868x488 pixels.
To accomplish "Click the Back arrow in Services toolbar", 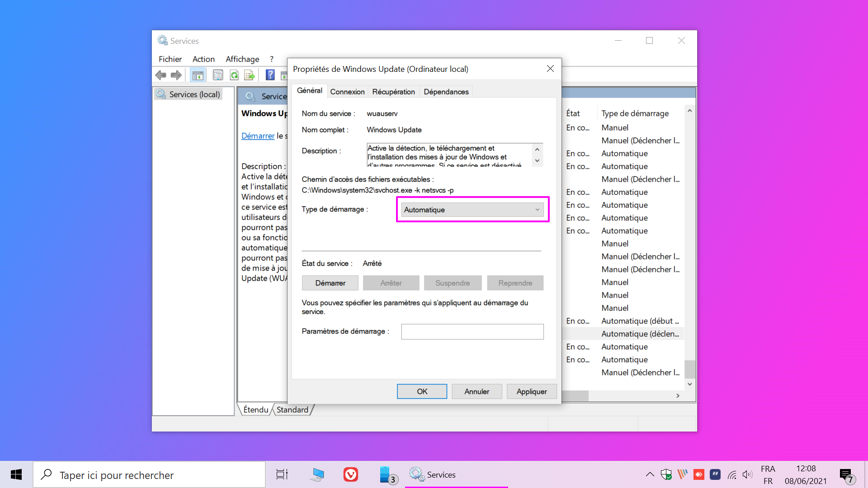I will (160, 75).
